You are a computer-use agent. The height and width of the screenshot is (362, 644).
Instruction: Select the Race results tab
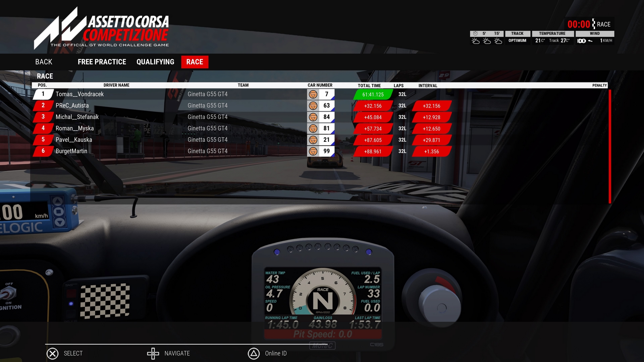(x=195, y=62)
